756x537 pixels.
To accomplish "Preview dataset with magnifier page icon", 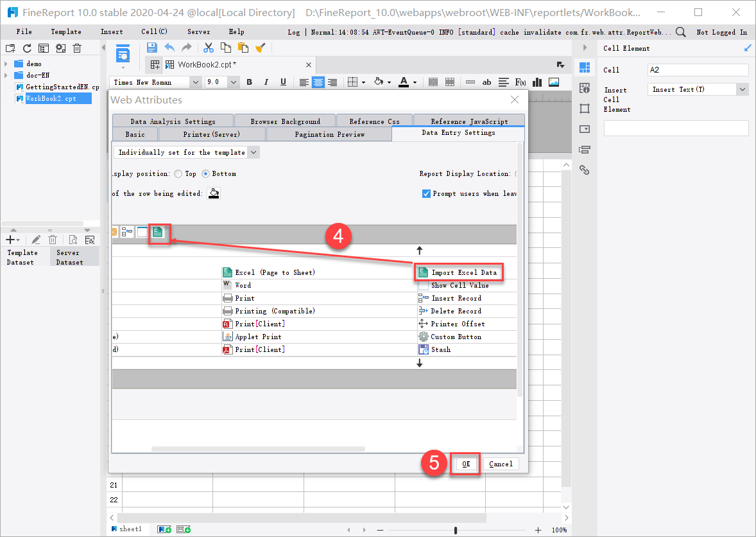I will tap(73, 240).
